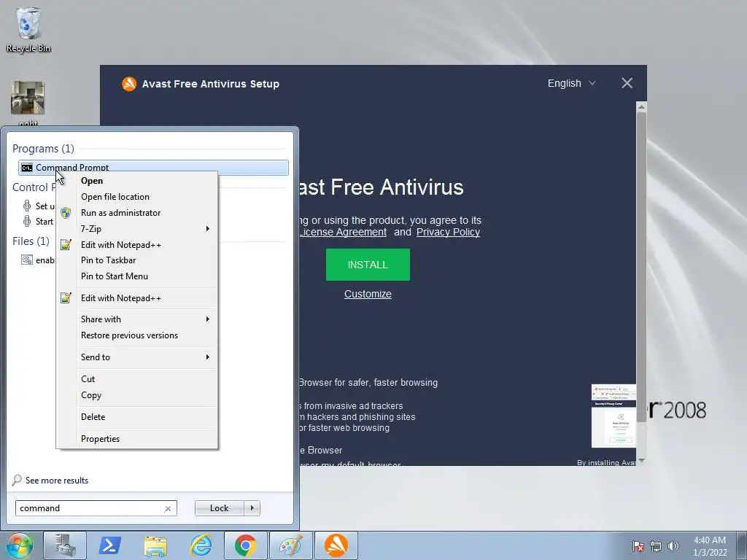The image size is (747, 560).
Task: Launch Internet Explorer from the taskbar
Action: [x=201, y=545]
